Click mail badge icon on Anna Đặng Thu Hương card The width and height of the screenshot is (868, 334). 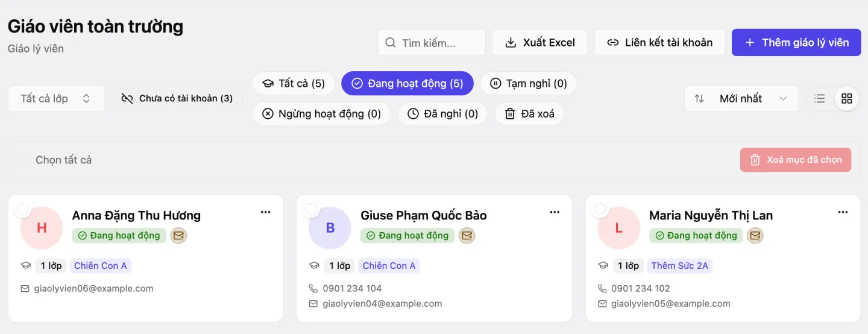pos(178,236)
